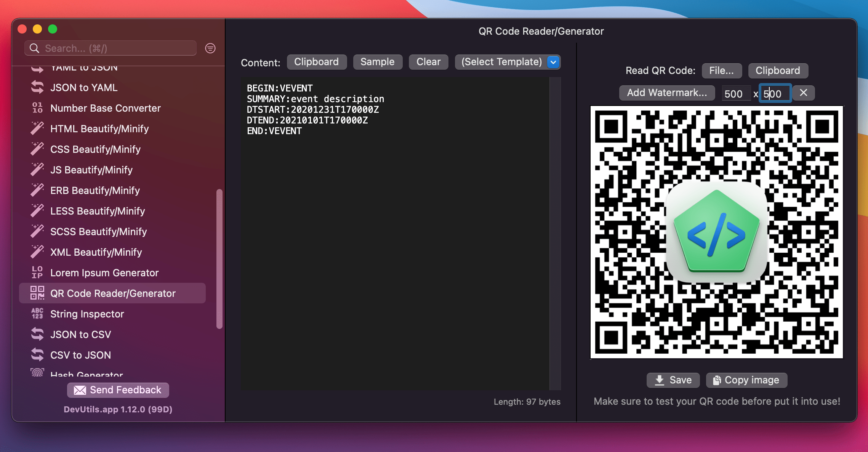Click the LESS Beautify/Minify wand icon
This screenshot has width=868, height=452.
pyautogui.click(x=37, y=211)
